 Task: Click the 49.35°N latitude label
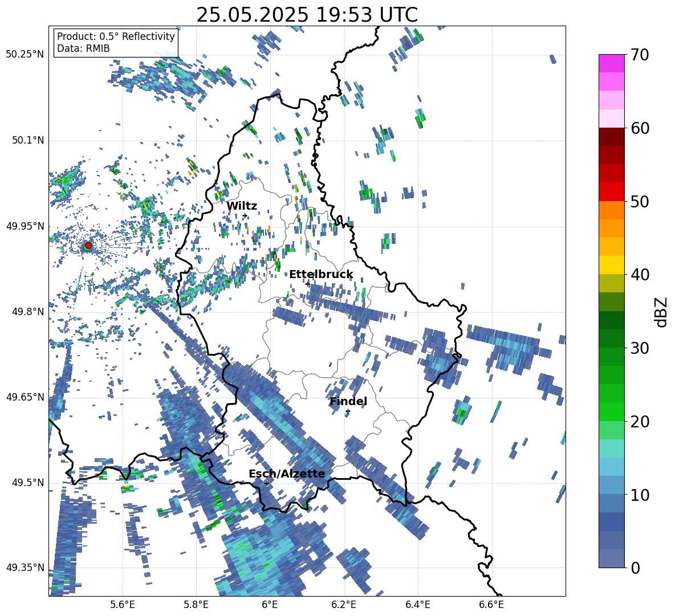tap(25, 568)
